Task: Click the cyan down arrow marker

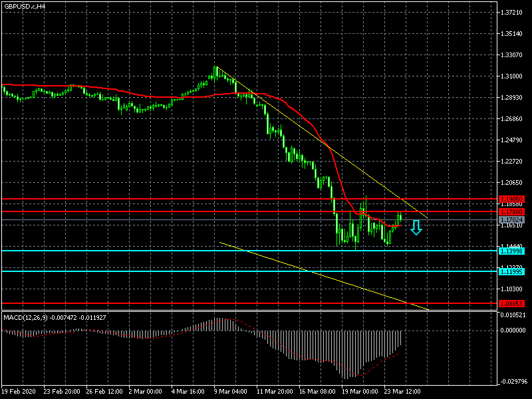Action: tap(416, 228)
